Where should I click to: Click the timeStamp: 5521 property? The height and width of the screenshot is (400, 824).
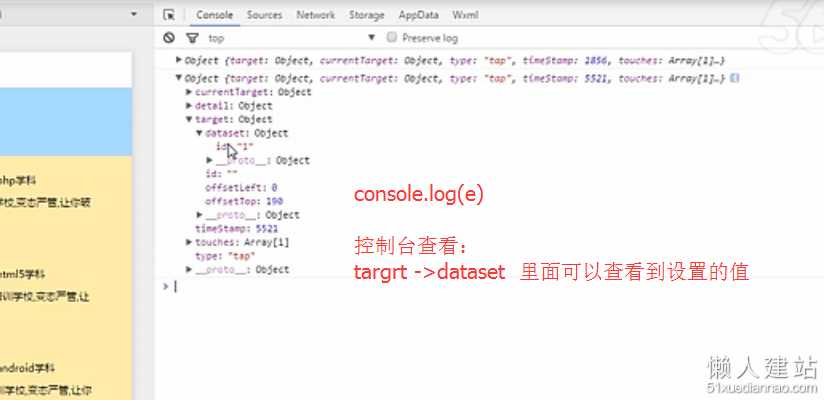point(236,229)
